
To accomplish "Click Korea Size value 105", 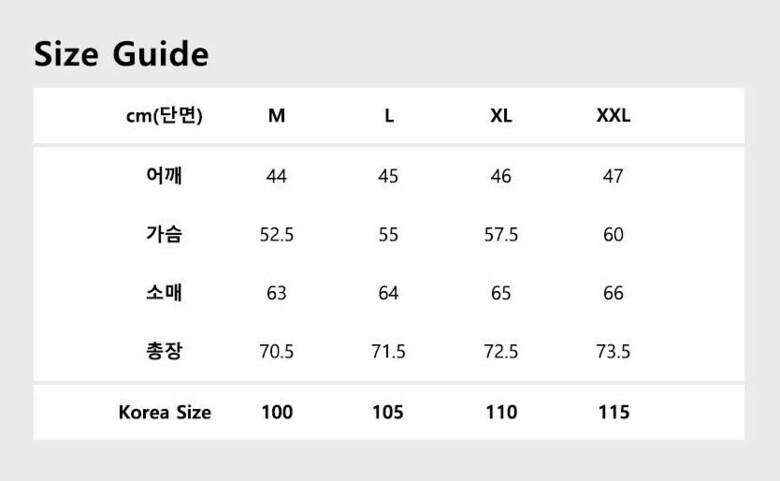I will tap(389, 412).
